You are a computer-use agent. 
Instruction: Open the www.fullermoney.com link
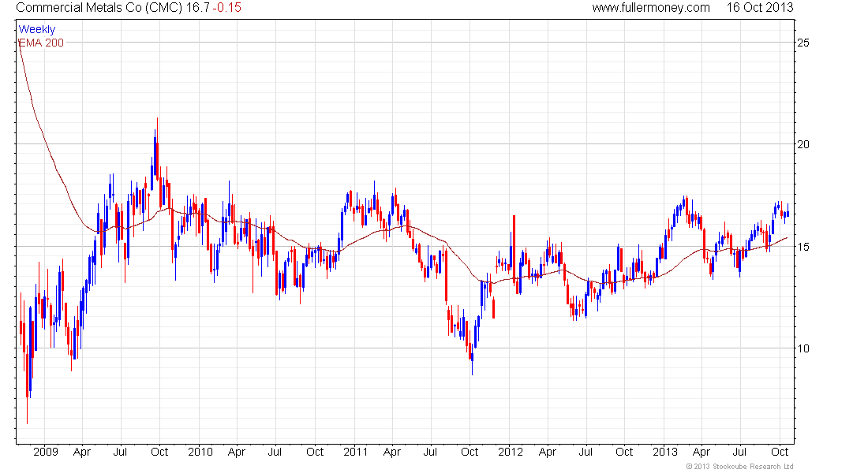coord(651,8)
